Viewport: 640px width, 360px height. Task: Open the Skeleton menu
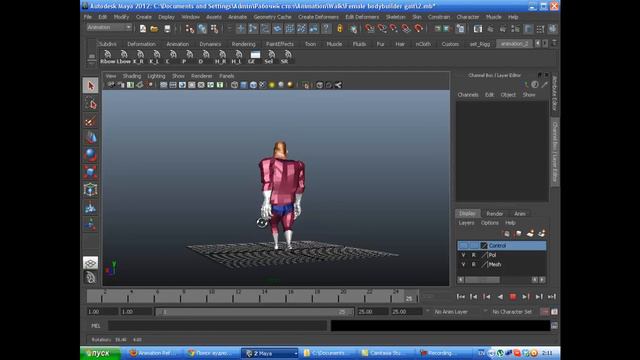tap(395, 17)
